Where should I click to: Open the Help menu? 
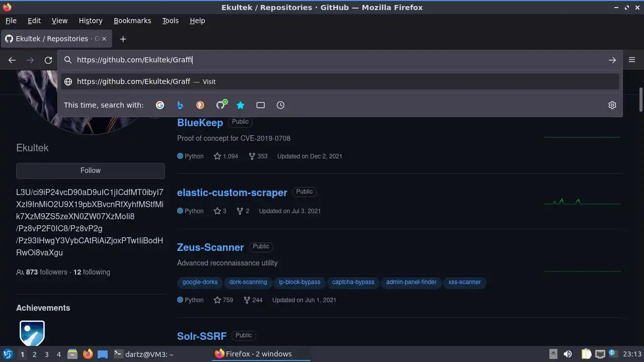[197, 21]
